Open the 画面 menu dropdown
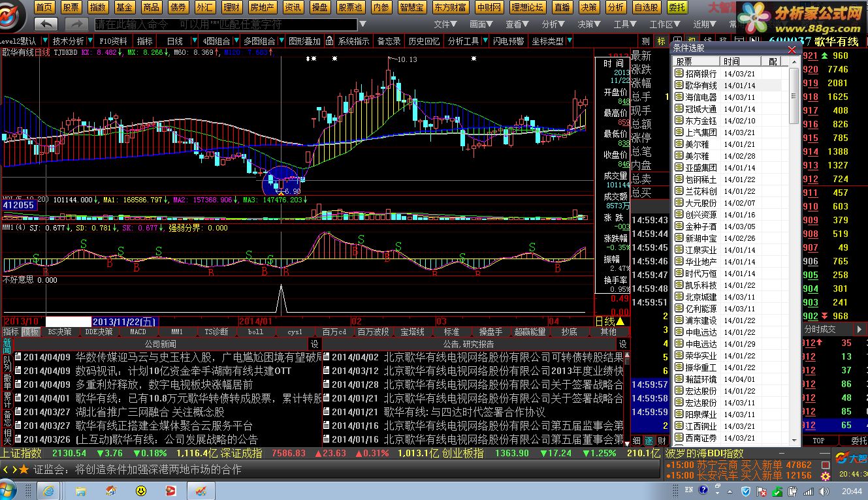Image resolution: width=868 pixels, height=500 pixels. (481, 24)
